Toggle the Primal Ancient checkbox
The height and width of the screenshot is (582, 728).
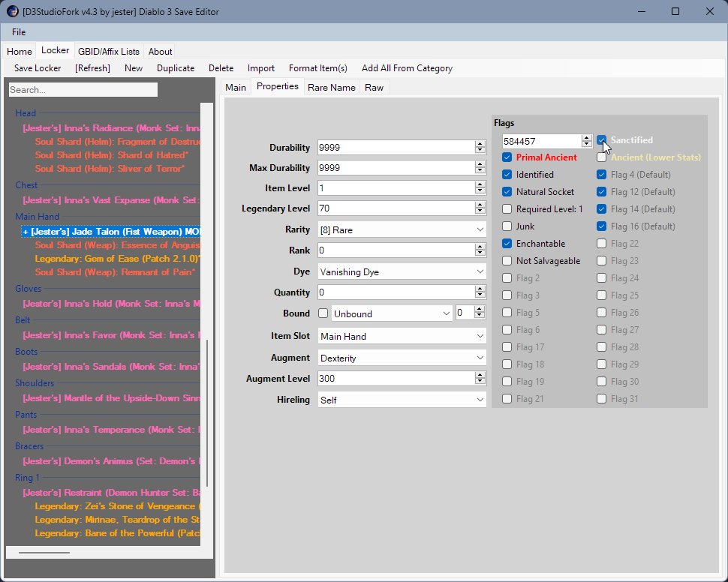pos(507,157)
